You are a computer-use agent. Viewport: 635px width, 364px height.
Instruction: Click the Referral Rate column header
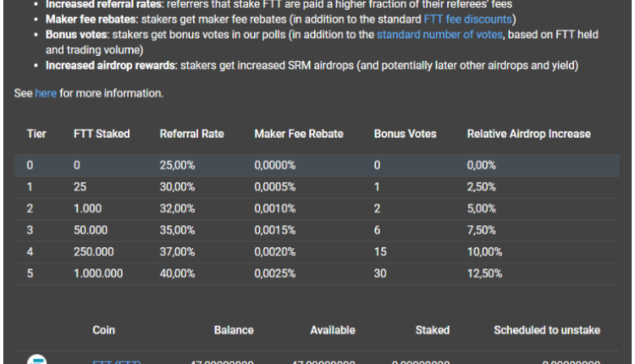point(191,134)
